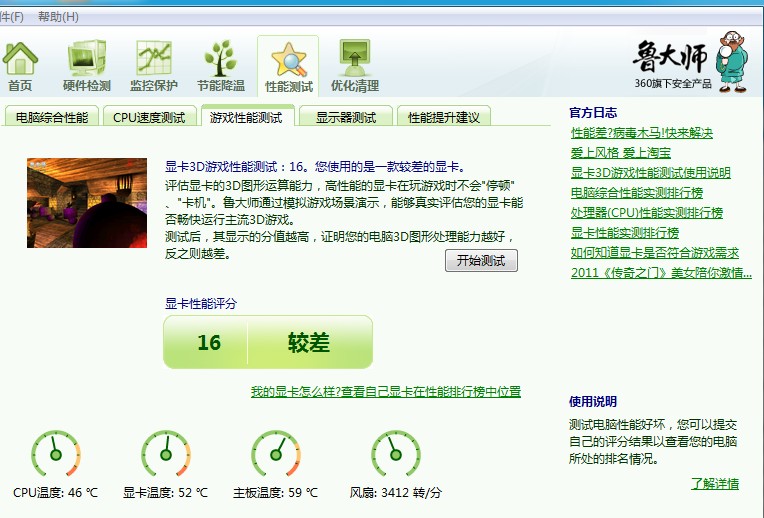Open the 显卡3D游戏性能测试使用说明 link
Image resolution: width=764 pixels, height=518 pixels.
point(650,173)
